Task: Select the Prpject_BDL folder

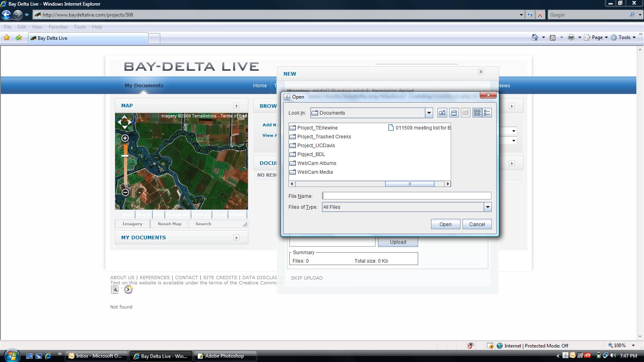Action: 308,154
